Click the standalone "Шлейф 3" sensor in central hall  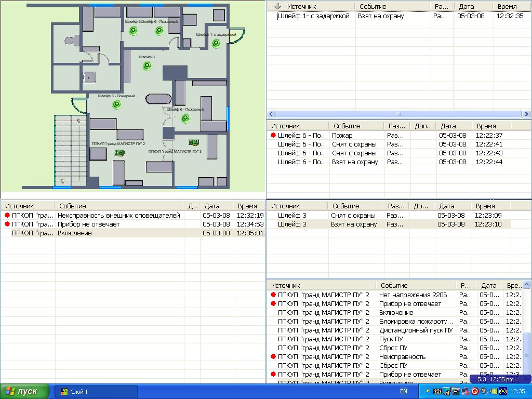pyautogui.click(x=147, y=65)
